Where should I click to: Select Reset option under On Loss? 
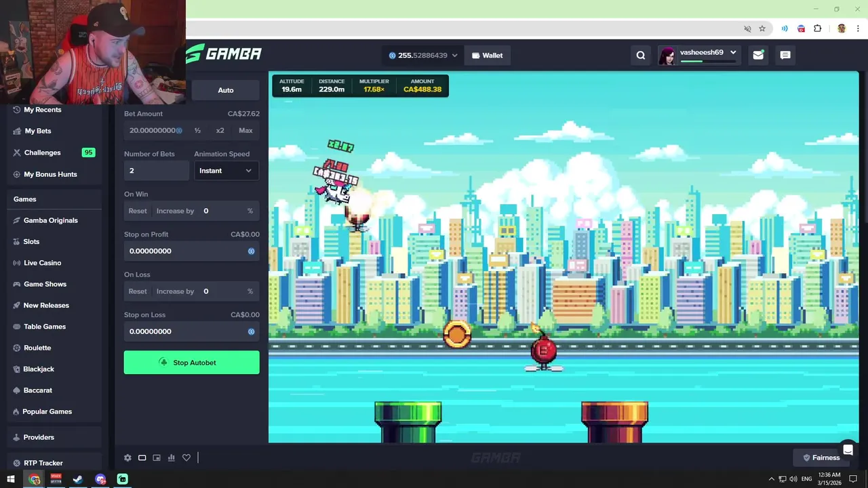[x=138, y=291]
